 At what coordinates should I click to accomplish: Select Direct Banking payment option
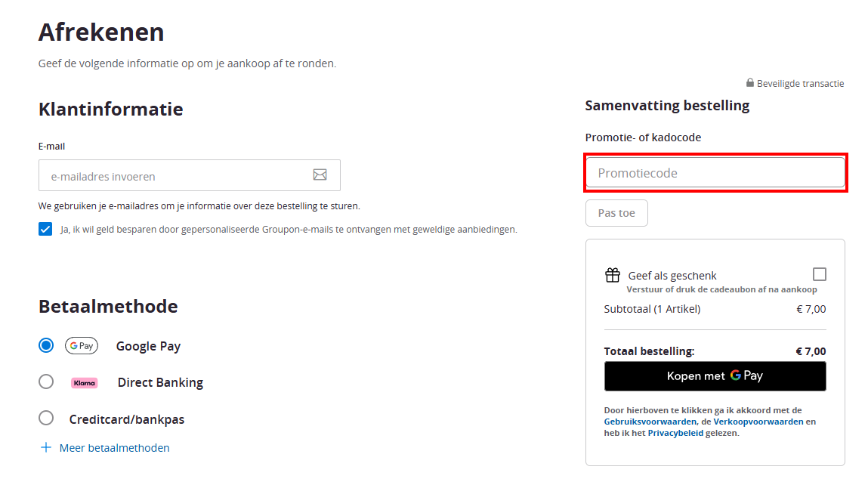pyautogui.click(x=46, y=382)
